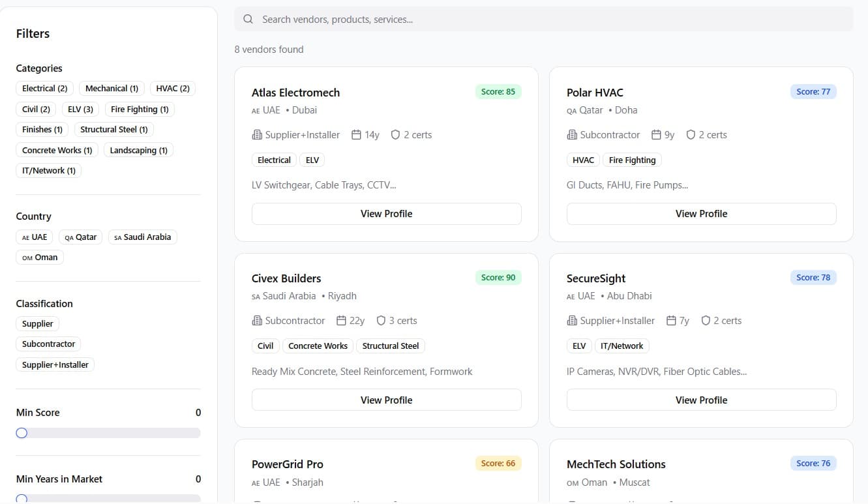868x504 pixels.
Task: Toggle the HVAC (2) category filter
Action: (173, 89)
